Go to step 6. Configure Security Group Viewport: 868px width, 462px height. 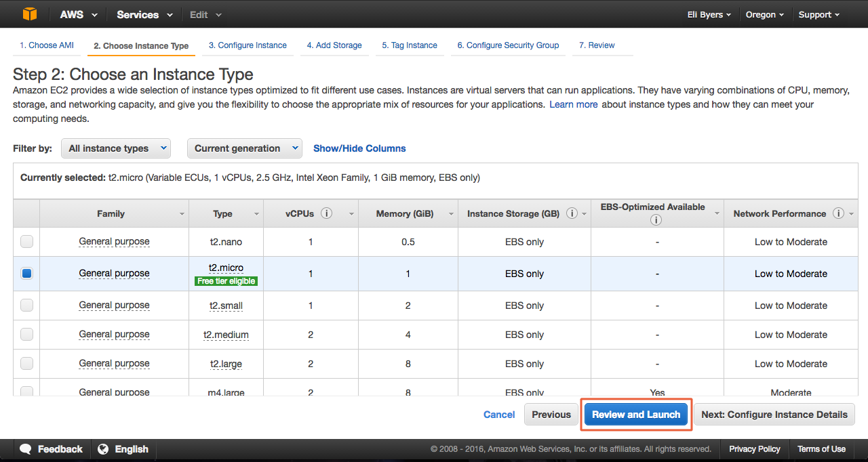pos(508,45)
